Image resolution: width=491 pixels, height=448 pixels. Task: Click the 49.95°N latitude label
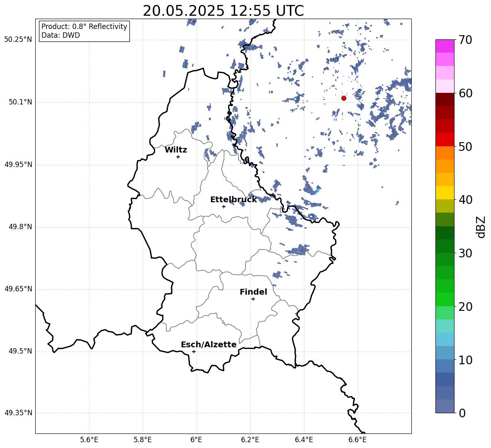[18, 165]
